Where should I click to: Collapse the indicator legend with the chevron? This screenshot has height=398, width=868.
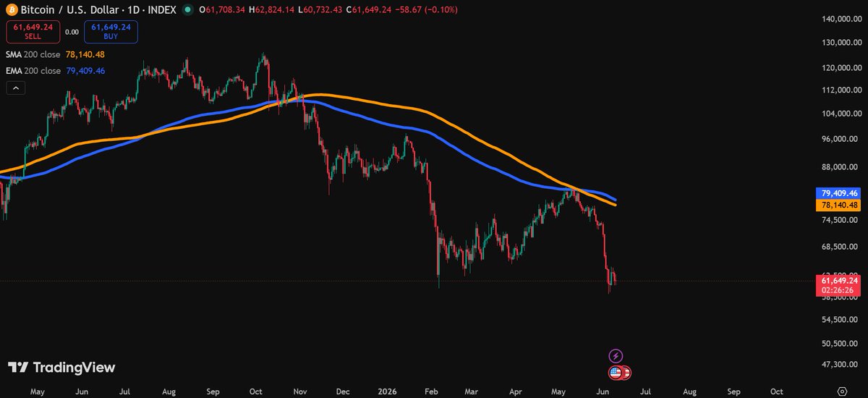[15, 88]
